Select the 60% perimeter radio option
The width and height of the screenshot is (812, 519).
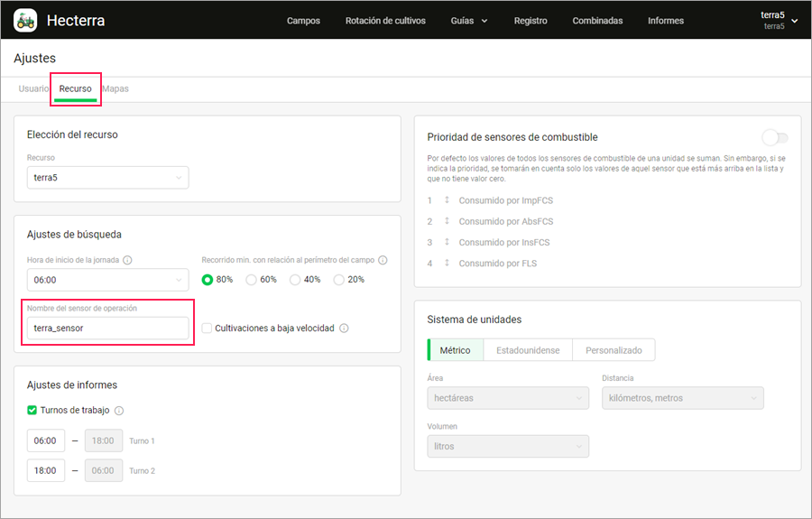coord(252,280)
